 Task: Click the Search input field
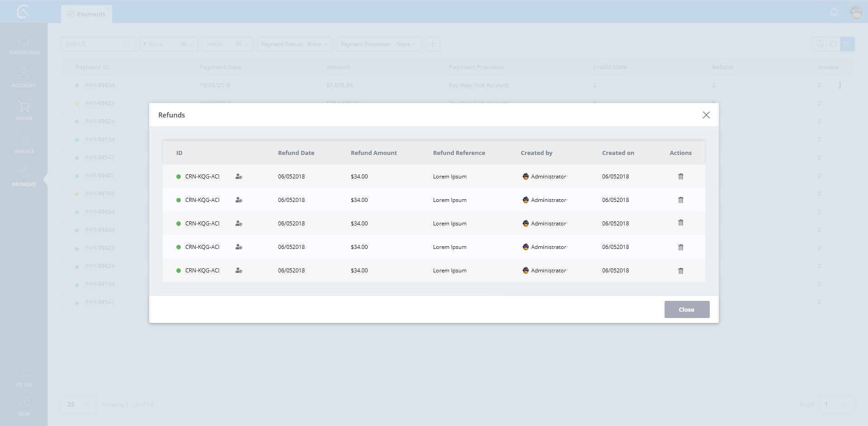94,44
